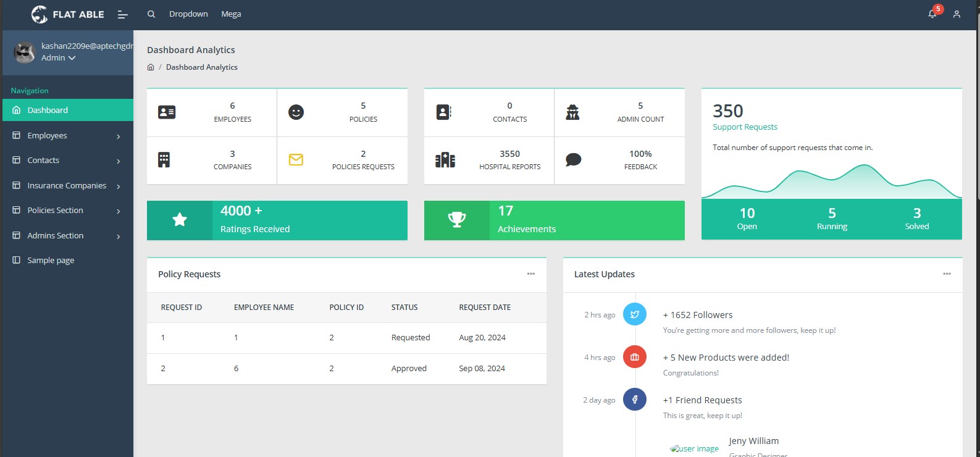Image resolution: width=980 pixels, height=457 pixels.
Task: Click +1 Friend Requests update
Action: tap(702, 400)
